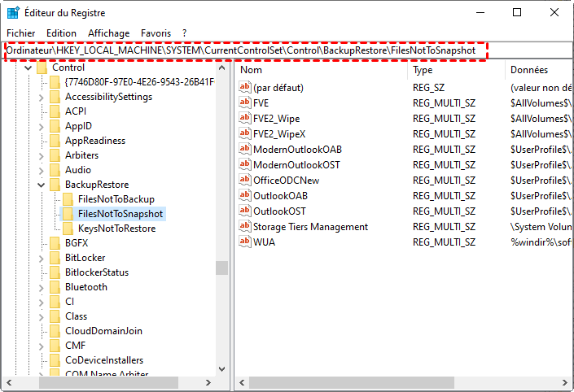Click the folder icon of CloudDomainJoin
The height and width of the screenshot is (392, 574).
pyautogui.click(x=55, y=331)
